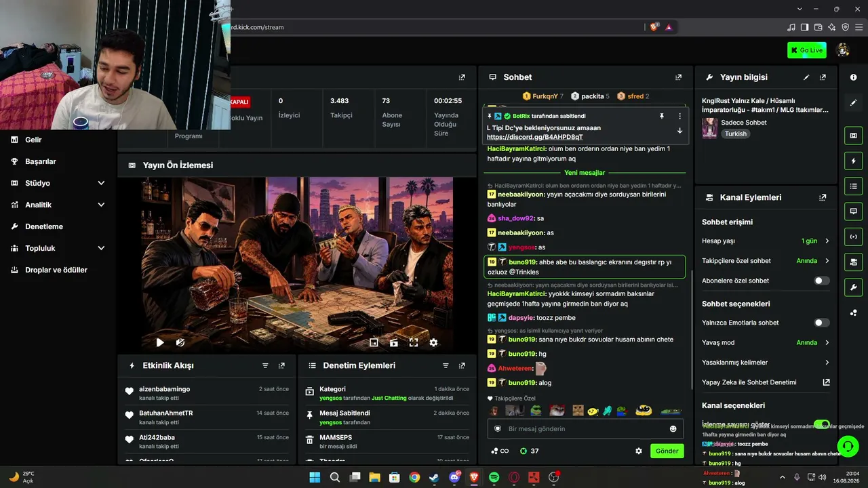Image resolution: width=868 pixels, height=488 pixels.
Task: Play the stream preview
Action: coord(160,342)
